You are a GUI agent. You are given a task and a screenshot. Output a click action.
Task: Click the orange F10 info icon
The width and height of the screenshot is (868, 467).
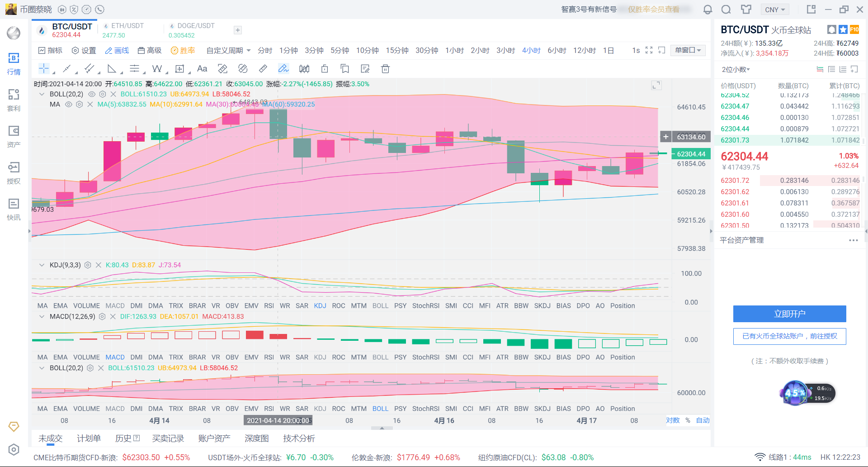click(854, 29)
